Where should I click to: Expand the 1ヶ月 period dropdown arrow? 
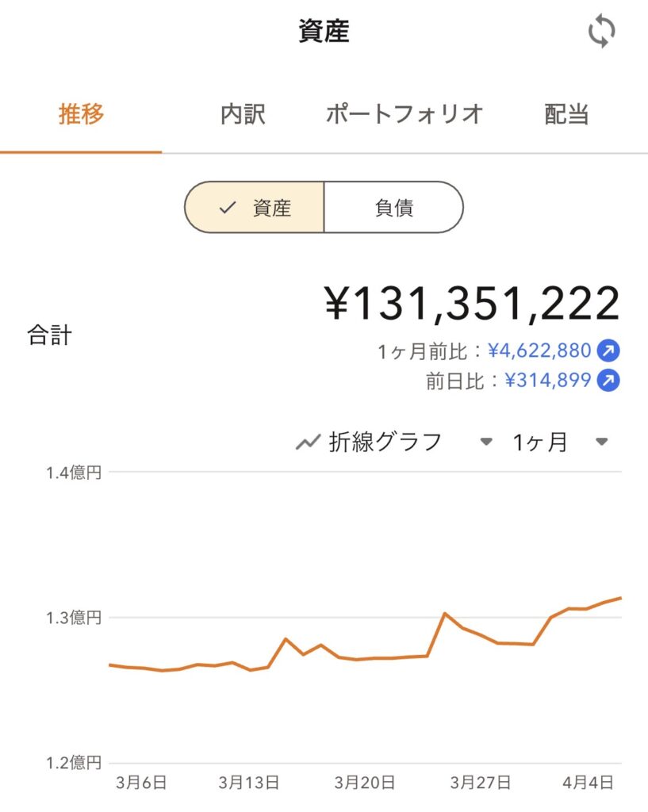click(602, 442)
